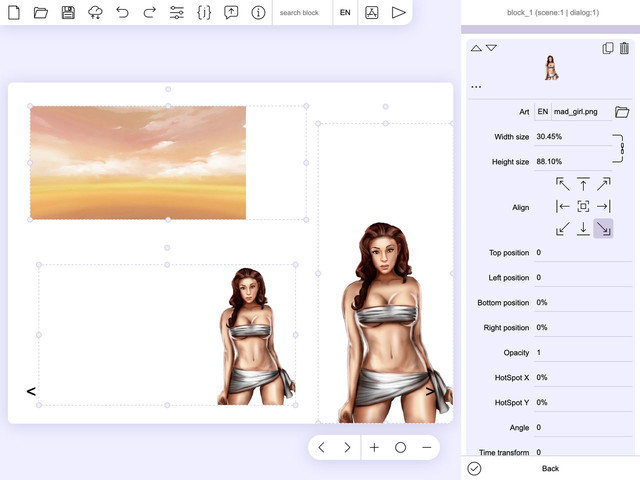The width and height of the screenshot is (640, 480).
Task: Create a new file with the blank page icon
Action: 14,13
